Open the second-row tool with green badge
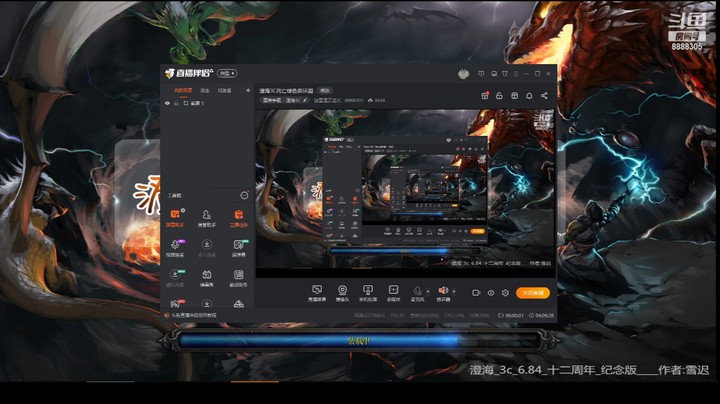Image resolution: width=720 pixels, height=404 pixels. (x=239, y=248)
